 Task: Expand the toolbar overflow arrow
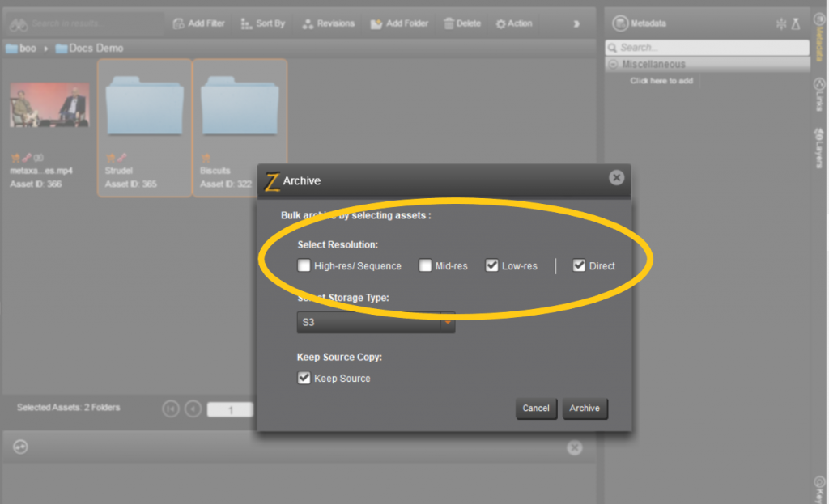[576, 23]
